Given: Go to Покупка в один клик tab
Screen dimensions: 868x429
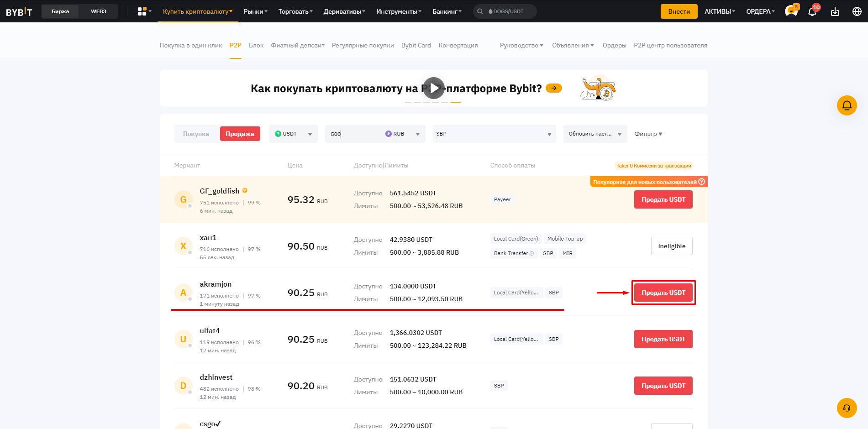Looking at the screenshot, I should click(191, 45).
